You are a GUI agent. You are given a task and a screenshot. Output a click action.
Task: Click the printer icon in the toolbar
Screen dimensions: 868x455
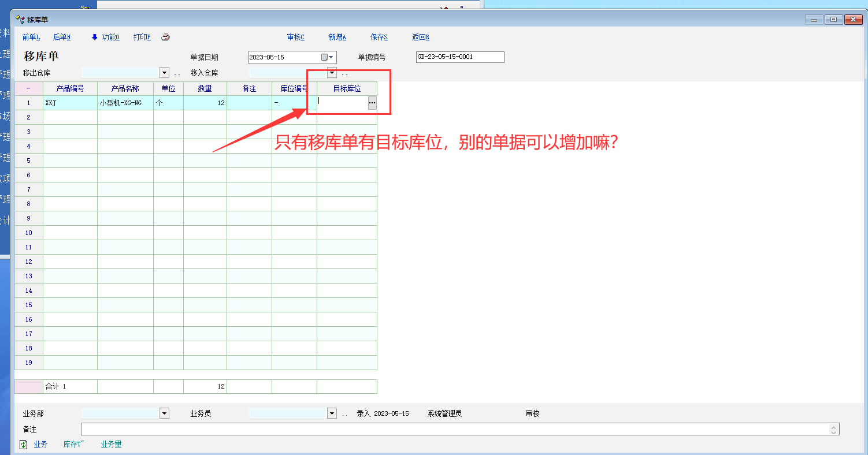[165, 37]
